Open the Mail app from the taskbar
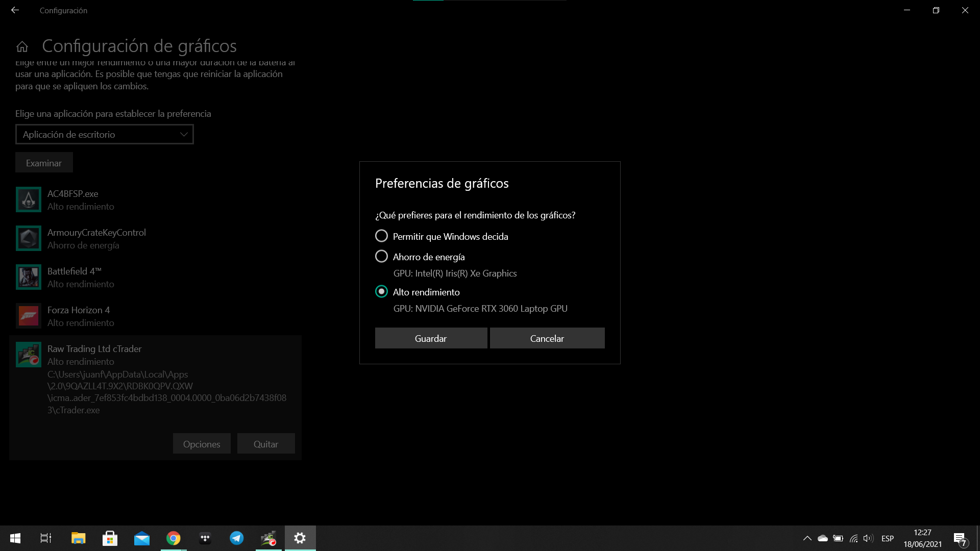The image size is (980, 551). [x=142, y=538]
